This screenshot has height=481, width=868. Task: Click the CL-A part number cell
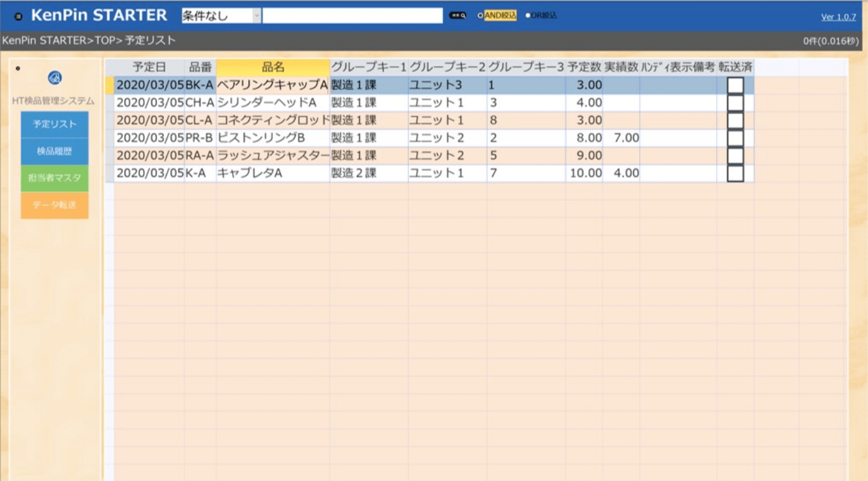pos(201,120)
